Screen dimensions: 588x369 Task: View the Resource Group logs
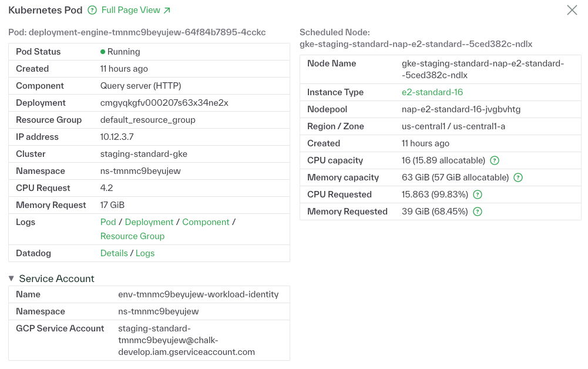point(132,236)
